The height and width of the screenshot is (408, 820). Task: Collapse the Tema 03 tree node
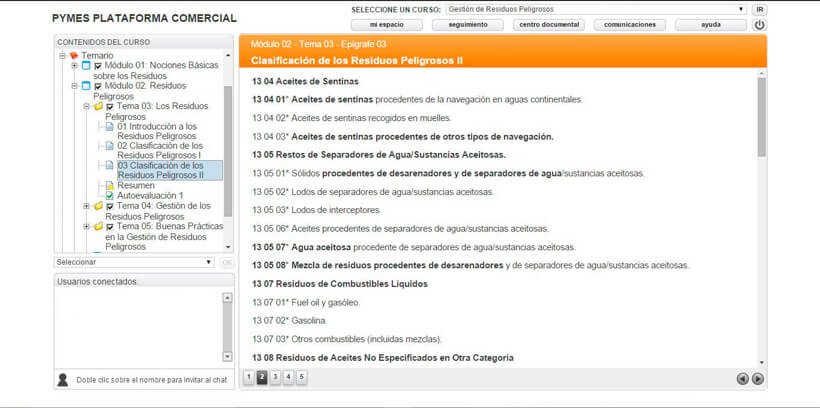tap(86, 106)
